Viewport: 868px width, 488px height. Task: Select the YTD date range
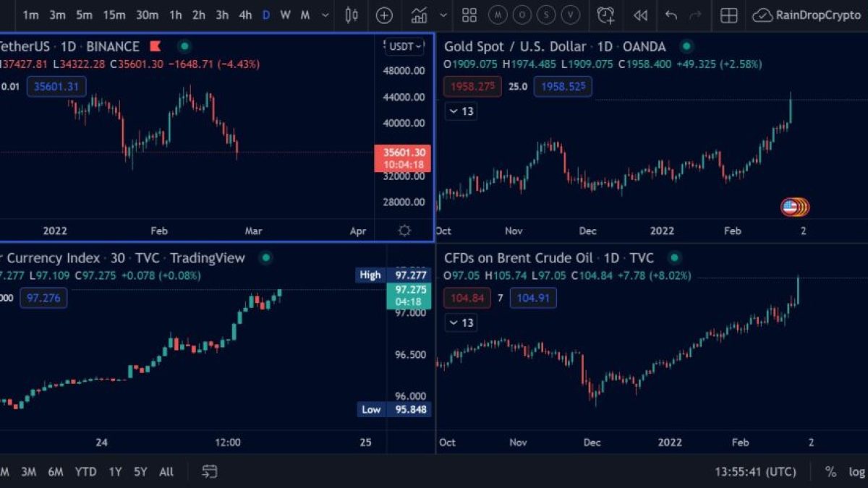click(x=85, y=472)
